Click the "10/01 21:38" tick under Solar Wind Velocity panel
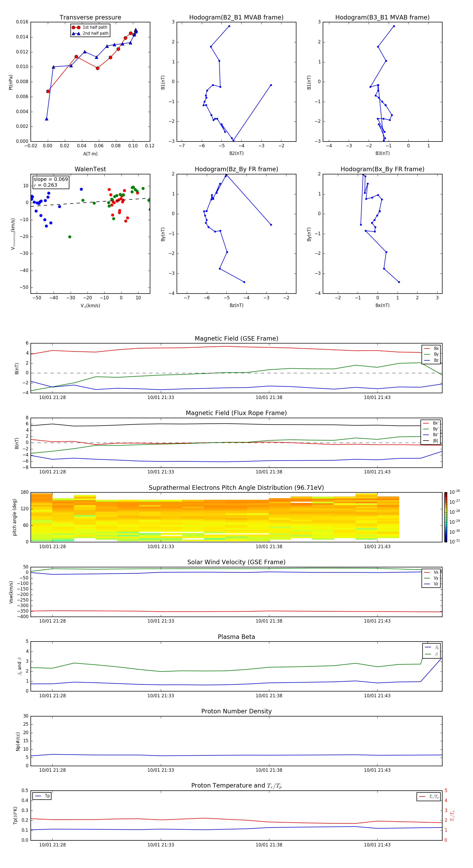The width and height of the screenshot is (473, 868). 269,621
